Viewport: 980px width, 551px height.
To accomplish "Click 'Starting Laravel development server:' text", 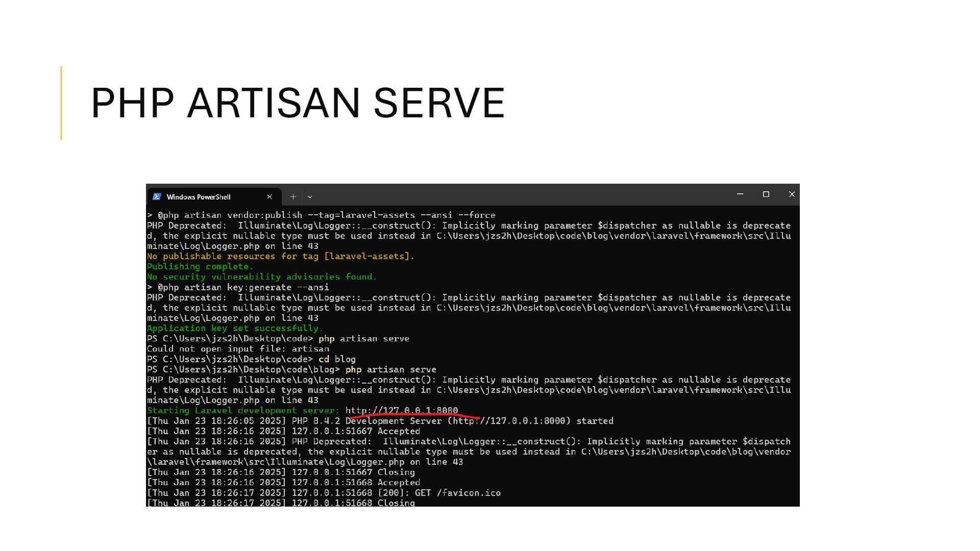I will pyautogui.click(x=243, y=411).
